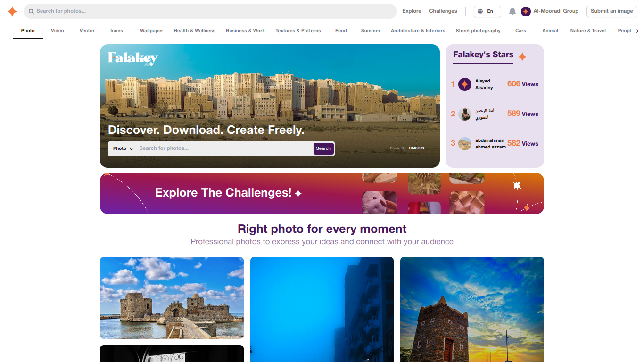
Task: Click the search magnifier icon in top bar
Action: coord(31,11)
